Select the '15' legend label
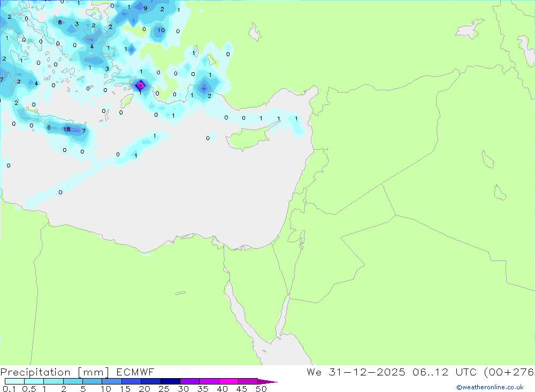This screenshot has height=392, width=535. 125,389
